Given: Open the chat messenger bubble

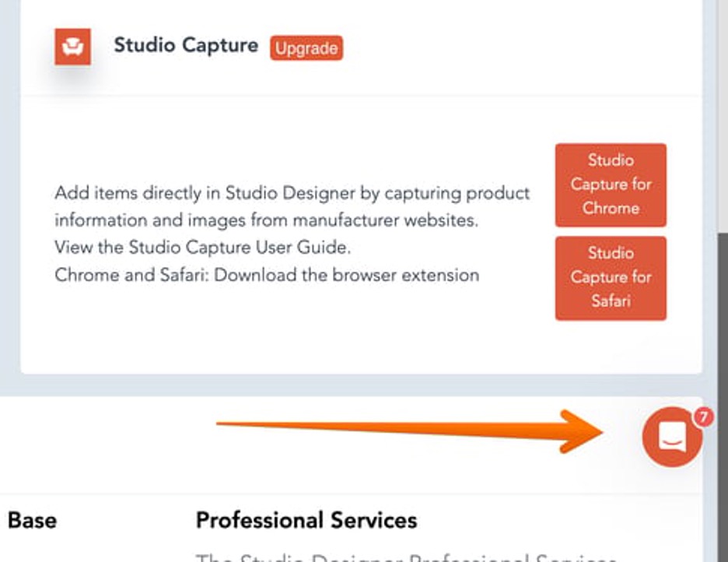Looking at the screenshot, I should [672, 437].
